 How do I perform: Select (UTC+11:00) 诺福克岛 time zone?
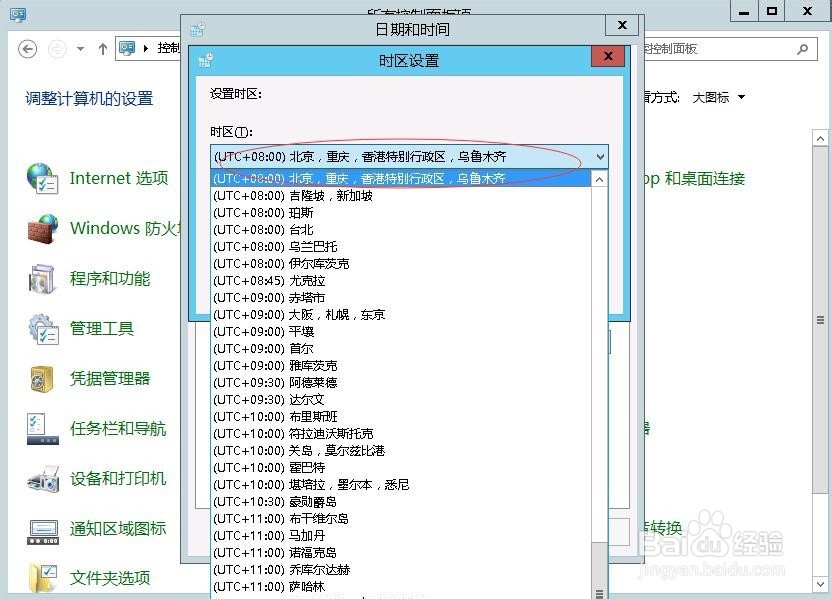coord(401,552)
